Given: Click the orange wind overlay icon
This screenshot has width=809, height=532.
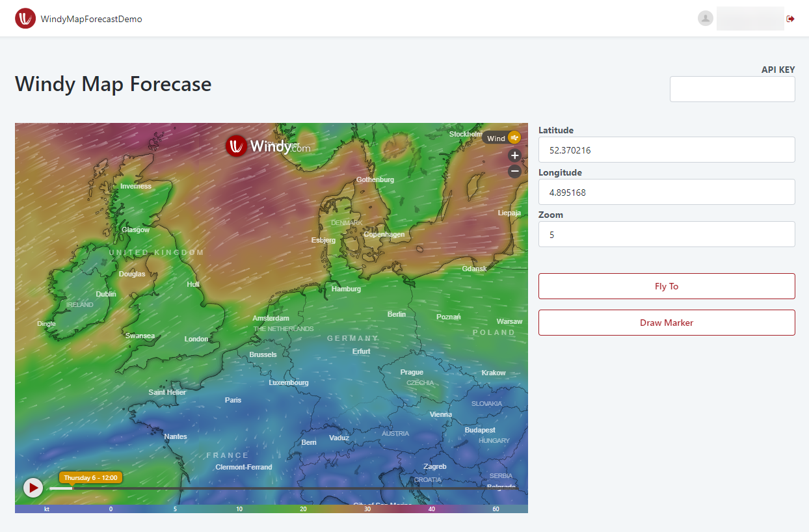Looking at the screenshot, I should [x=514, y=137].
